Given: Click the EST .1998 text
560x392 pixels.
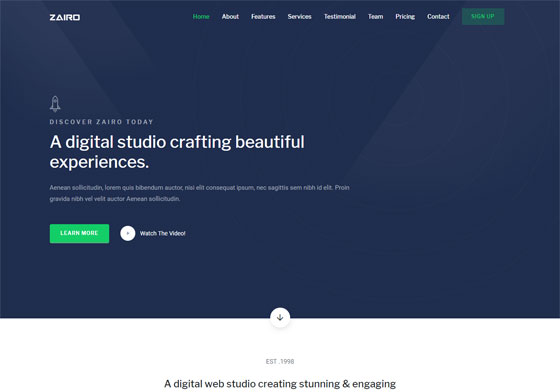Looking at the screenshot, I should coord(280,361).
